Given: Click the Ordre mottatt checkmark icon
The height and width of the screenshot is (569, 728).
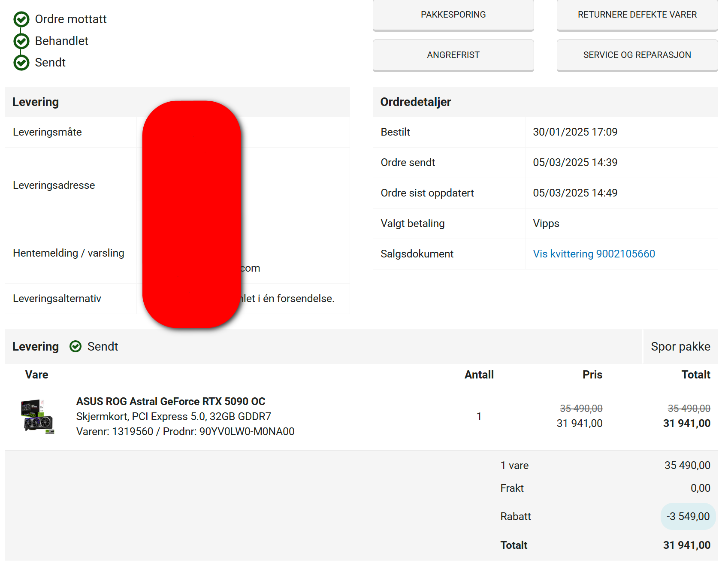Looking at the screenshot, I should pos(21,19).
